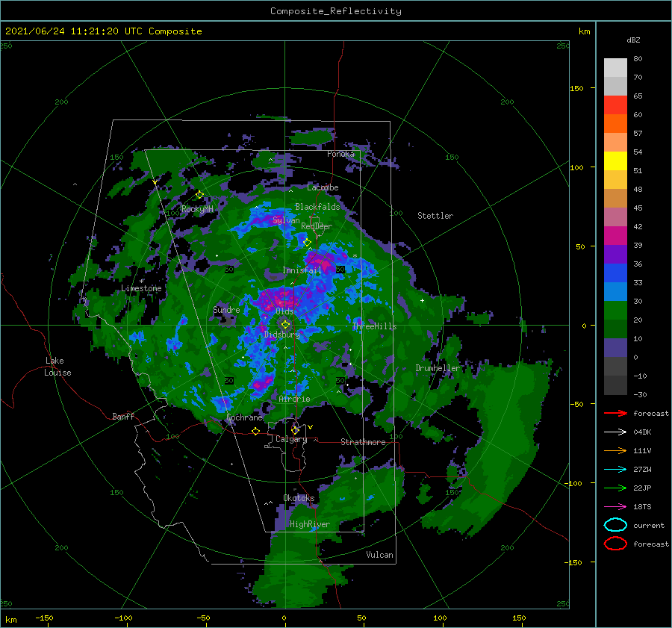Click the green 22JP arrow icon

pyautogui.click(x=615, y=488)
